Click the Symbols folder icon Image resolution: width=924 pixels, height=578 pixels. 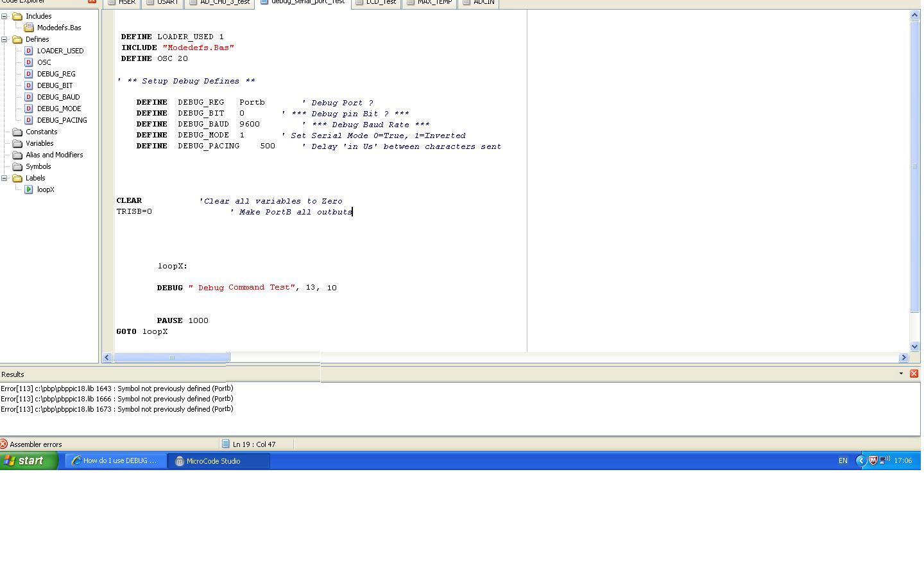click(17, 166)
